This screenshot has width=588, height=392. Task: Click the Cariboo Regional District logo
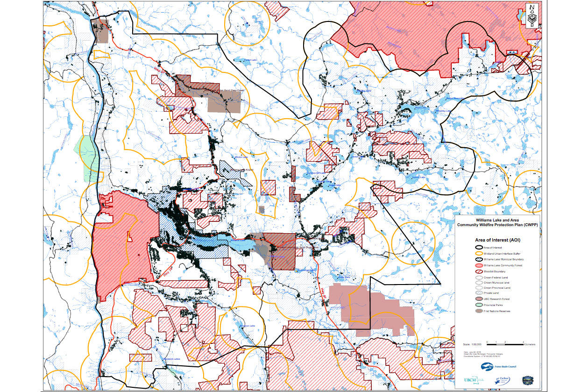[502, 380]
